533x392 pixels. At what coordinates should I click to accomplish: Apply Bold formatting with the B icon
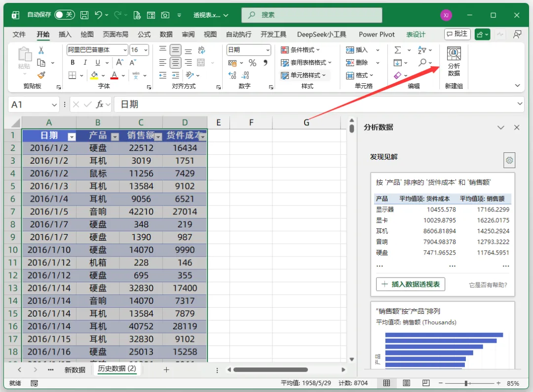click(x=73, y=63)
